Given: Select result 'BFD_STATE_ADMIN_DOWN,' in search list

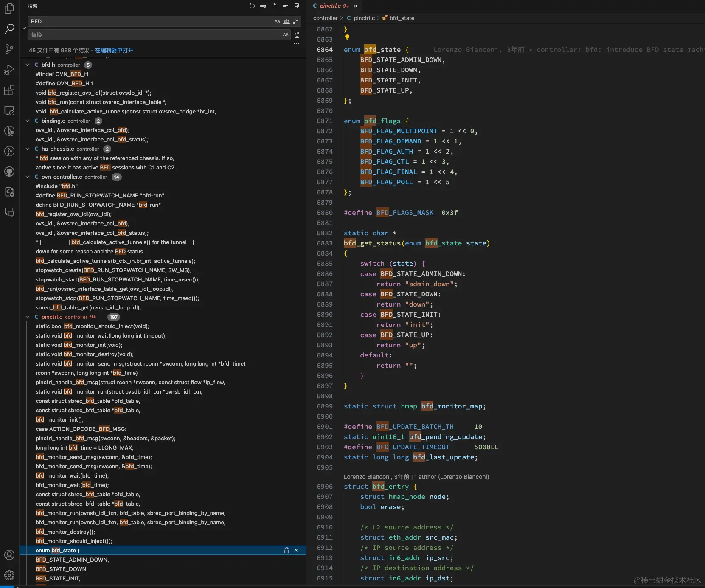Looking at the screenshot, I should (x=72, y=560).
